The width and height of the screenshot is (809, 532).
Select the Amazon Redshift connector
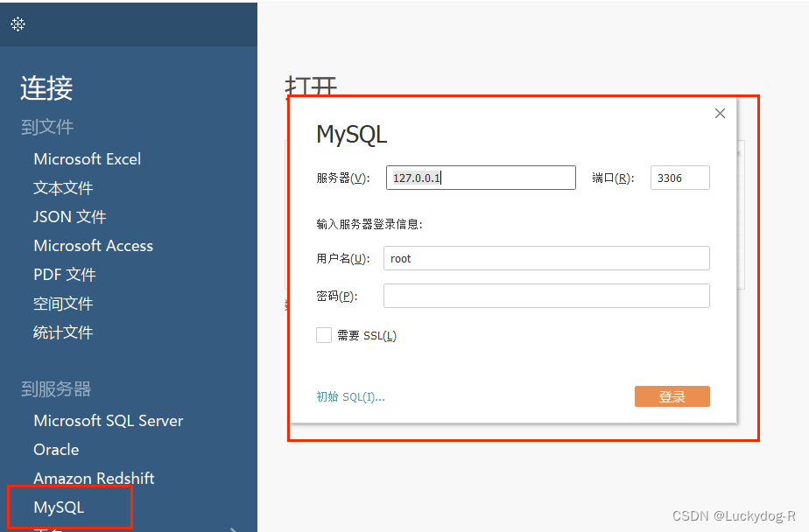tap(94, 479)
